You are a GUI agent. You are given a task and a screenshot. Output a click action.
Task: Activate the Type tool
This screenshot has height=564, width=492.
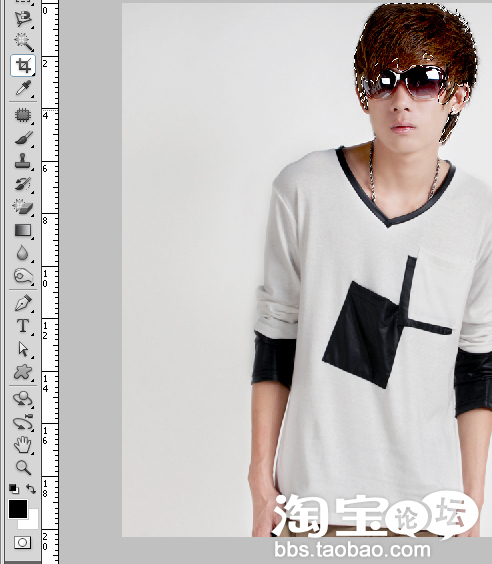click(23, 327)
